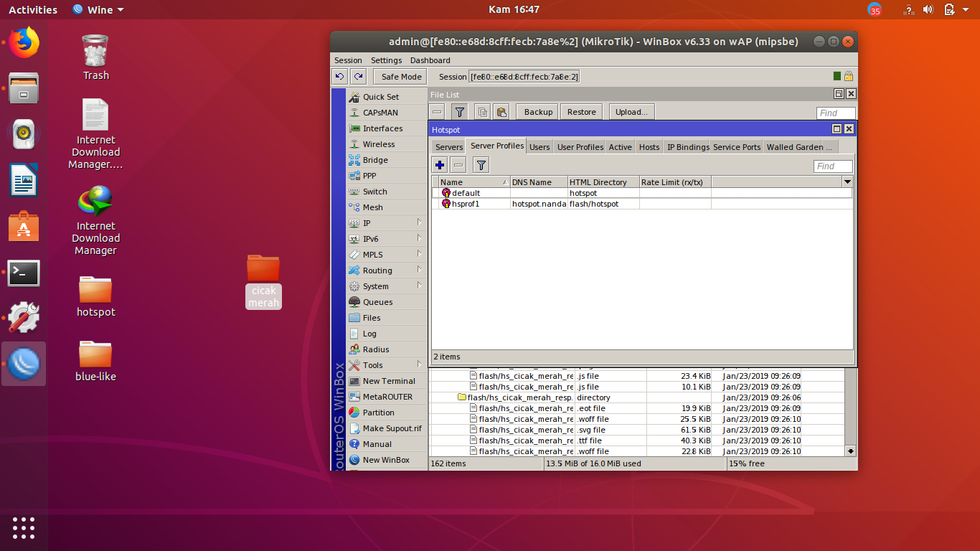Expand the MPLS submenu

pos(386,255)
